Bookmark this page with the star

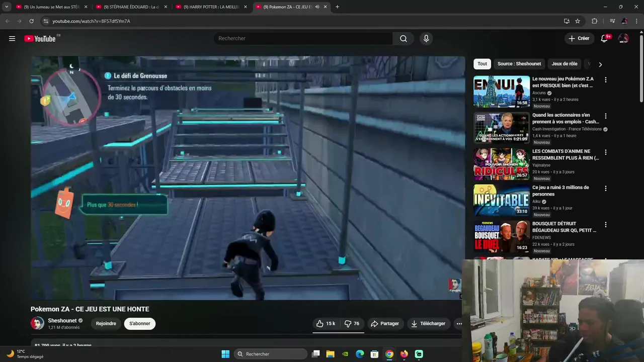tap(578, 21)
